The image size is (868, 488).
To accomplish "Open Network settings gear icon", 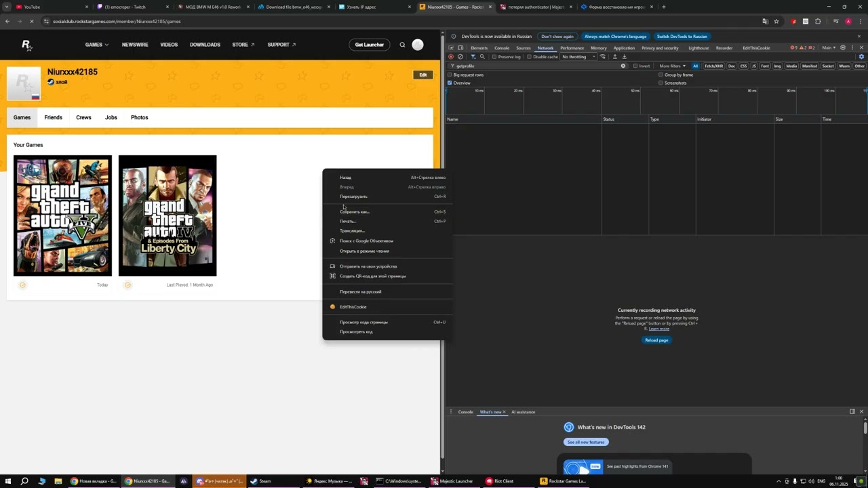I will [x=862, y=57].
